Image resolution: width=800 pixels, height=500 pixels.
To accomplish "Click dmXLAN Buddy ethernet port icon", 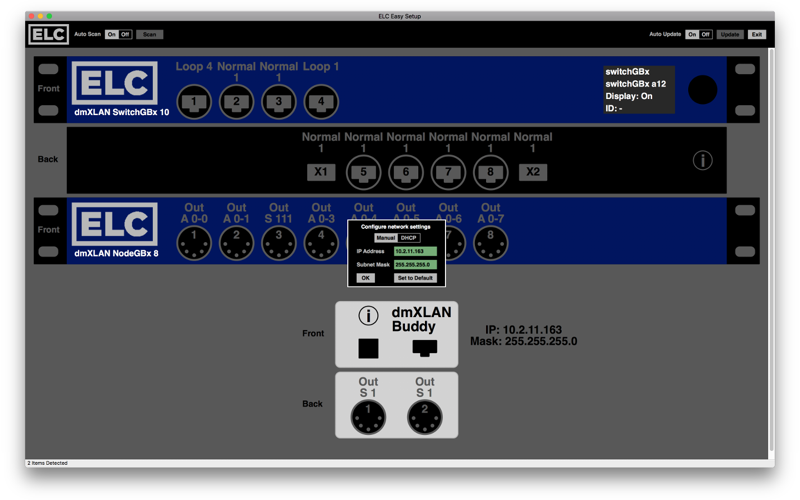I will click(x=424, y=348).
